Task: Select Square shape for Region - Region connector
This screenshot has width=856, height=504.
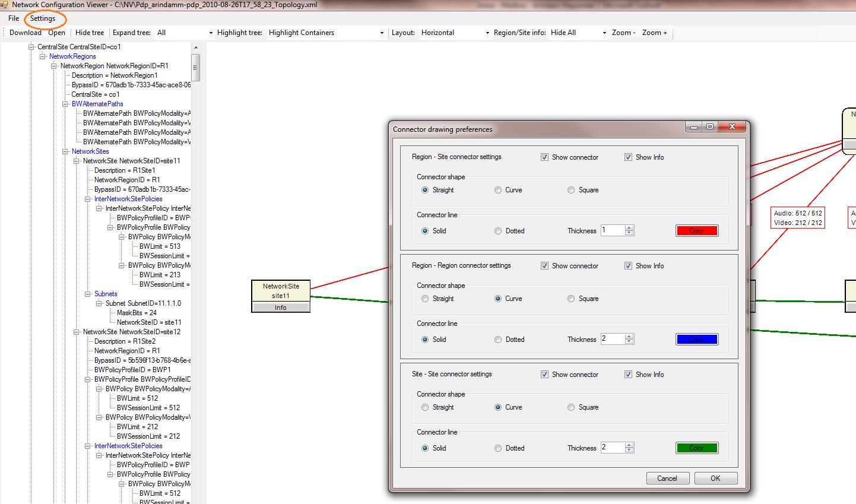Action: pos(571,299)
